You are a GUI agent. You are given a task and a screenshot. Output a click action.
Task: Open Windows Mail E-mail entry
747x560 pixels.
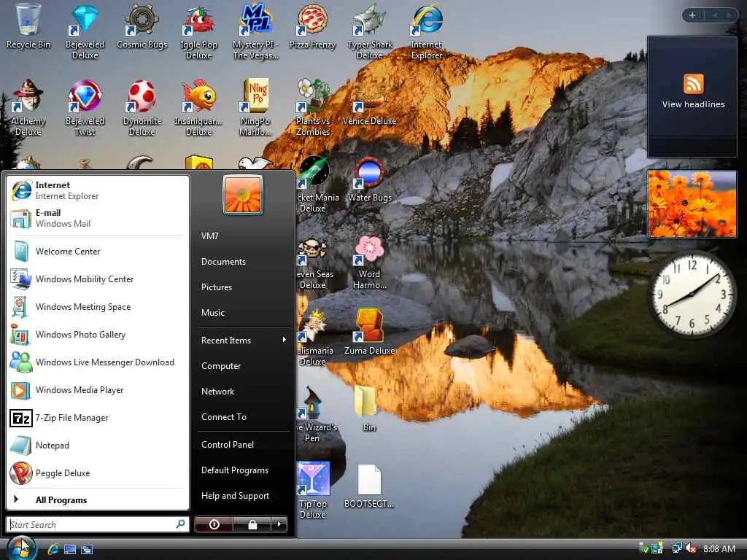(x=98, y=217)
